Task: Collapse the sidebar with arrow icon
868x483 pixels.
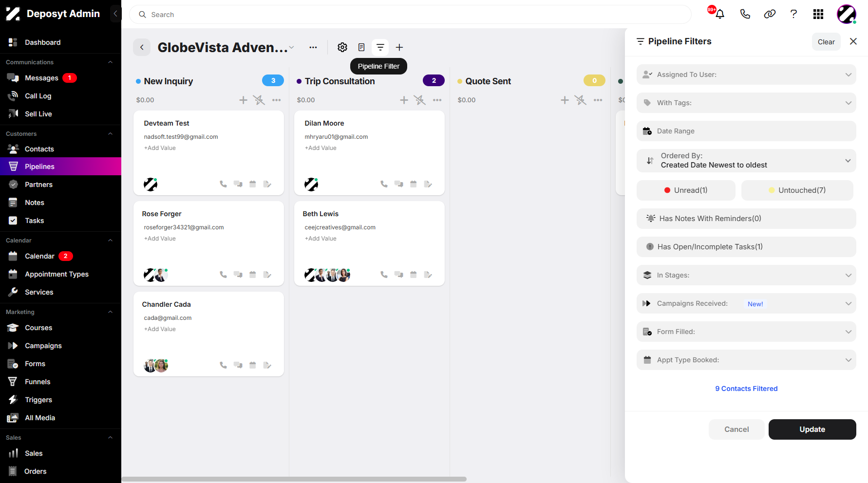Action: [x=115, y=14]
